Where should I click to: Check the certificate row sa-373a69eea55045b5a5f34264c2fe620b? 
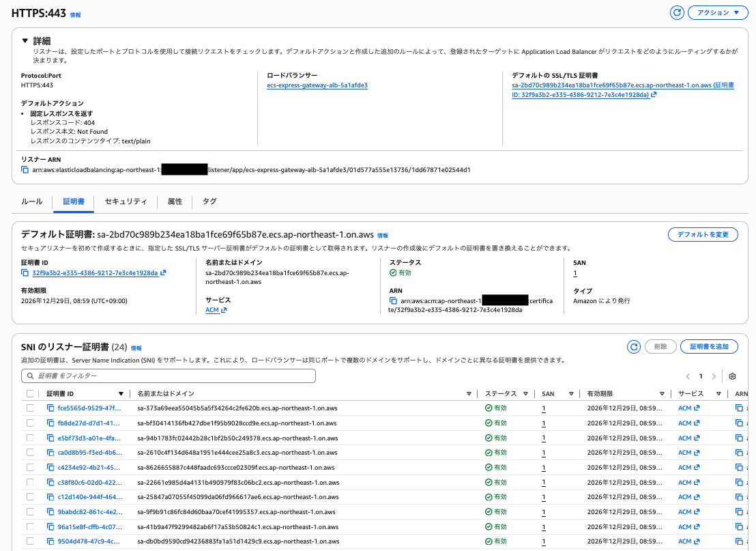[x=31, y=408]
